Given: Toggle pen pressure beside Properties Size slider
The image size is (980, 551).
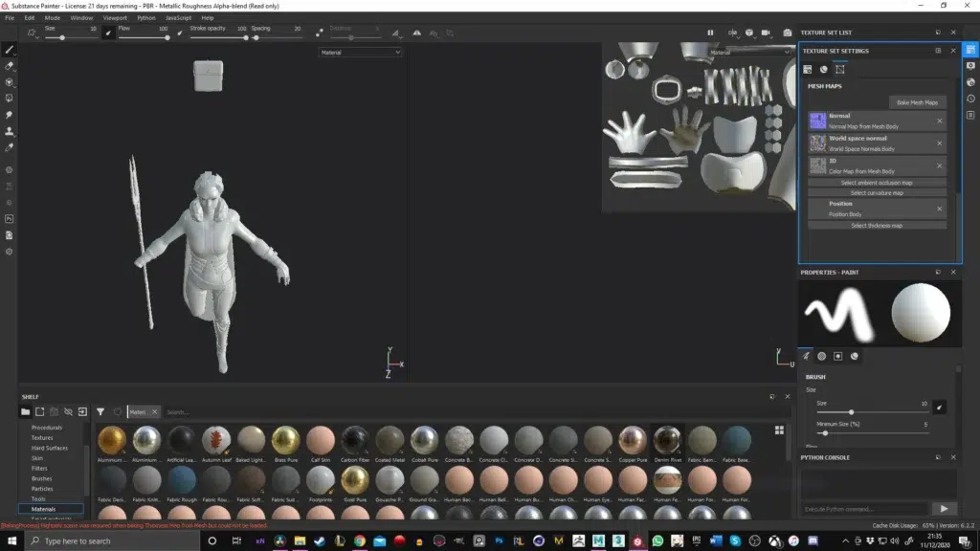Looking at the screenshot, I should [x=939, y=408].
